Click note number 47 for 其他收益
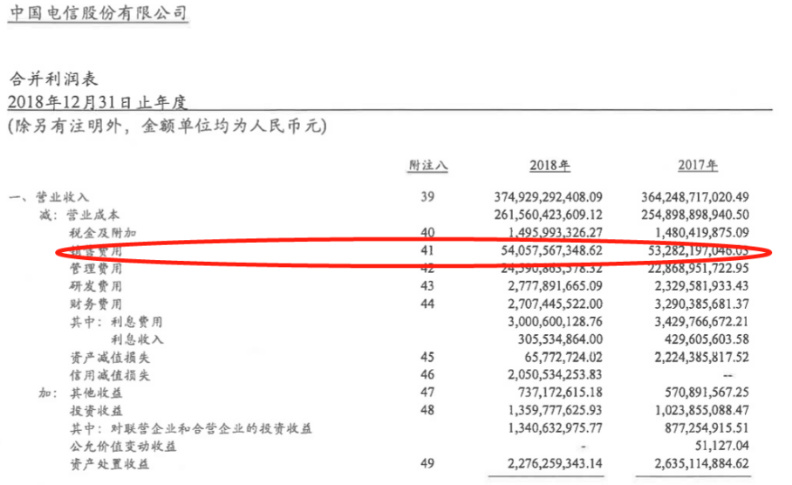Viewport: 792px width, 485px height. coord(427,393)
